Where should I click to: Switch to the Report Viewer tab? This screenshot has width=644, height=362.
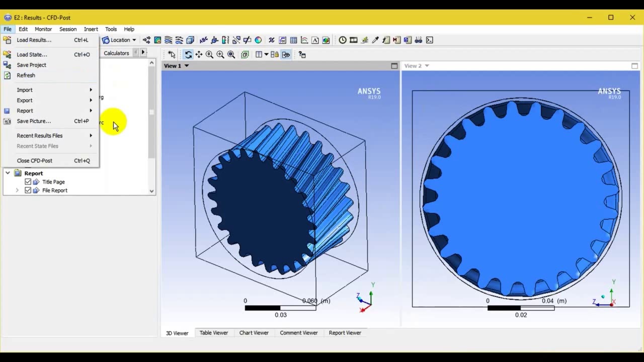point(345,333)
